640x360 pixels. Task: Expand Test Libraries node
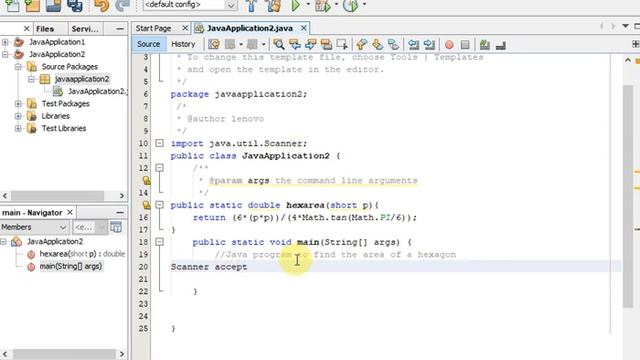(x=18, y=128)
